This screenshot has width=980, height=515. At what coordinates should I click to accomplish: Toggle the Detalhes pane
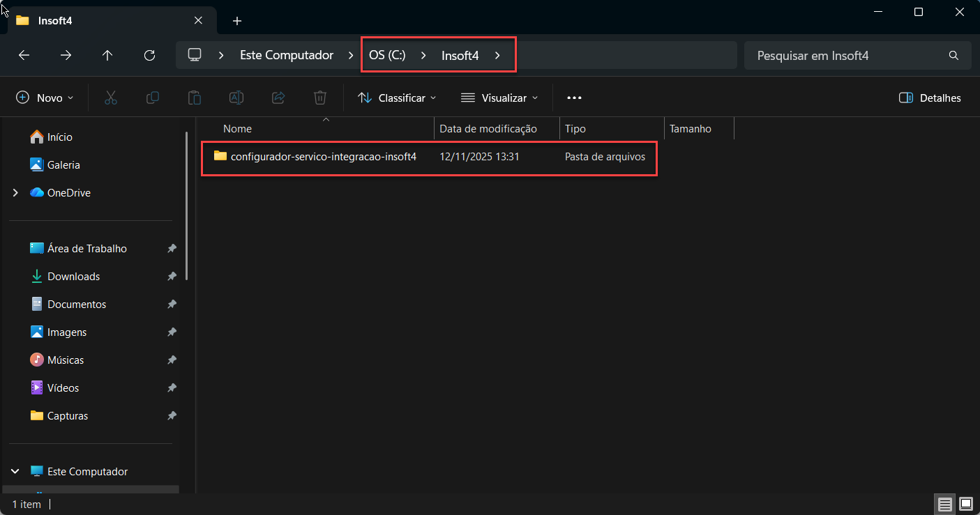point(930,98)
